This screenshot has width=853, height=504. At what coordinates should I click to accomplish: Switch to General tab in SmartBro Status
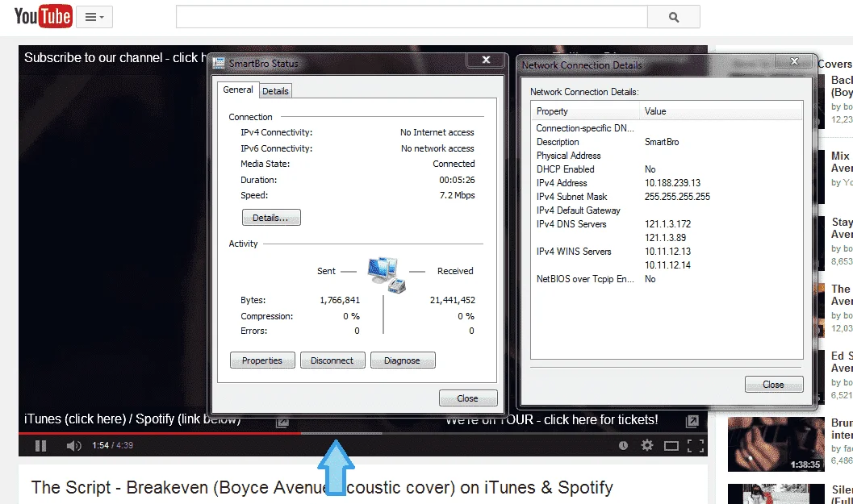click(x=238, y=90)
